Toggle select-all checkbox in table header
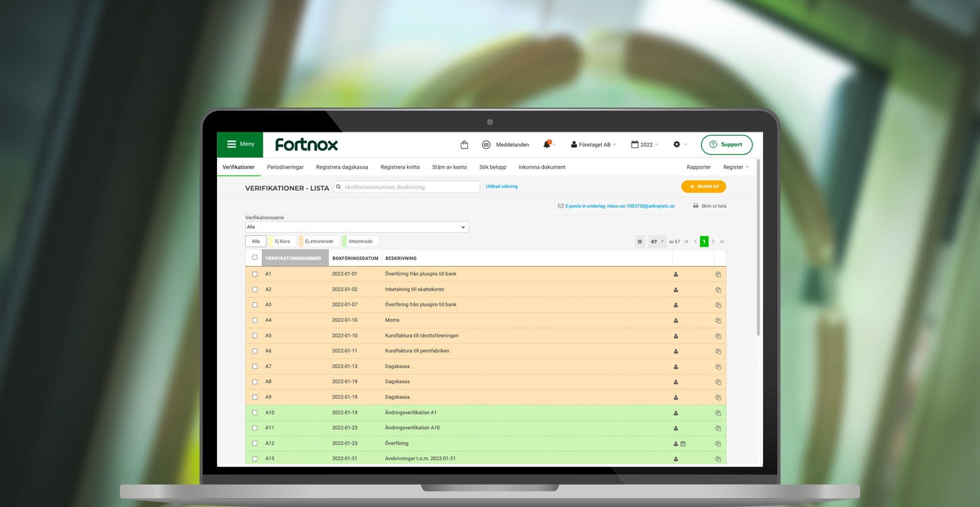Image resolution: width=980 pixels, height=507 pixels. [255, 258]
